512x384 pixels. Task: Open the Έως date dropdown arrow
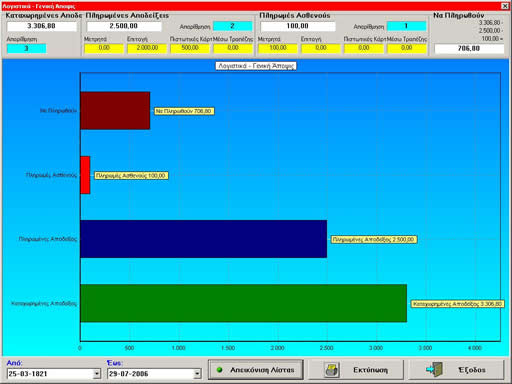(x=197, y=374)
